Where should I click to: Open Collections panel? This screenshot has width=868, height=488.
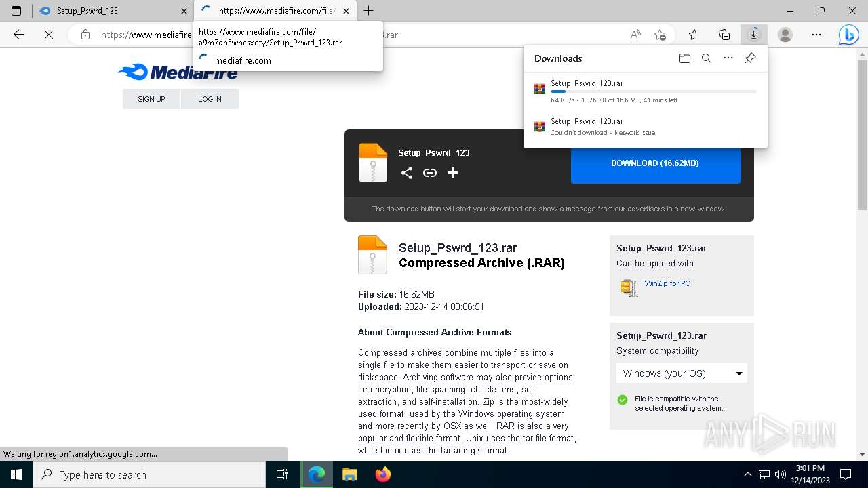click(724, 35)
